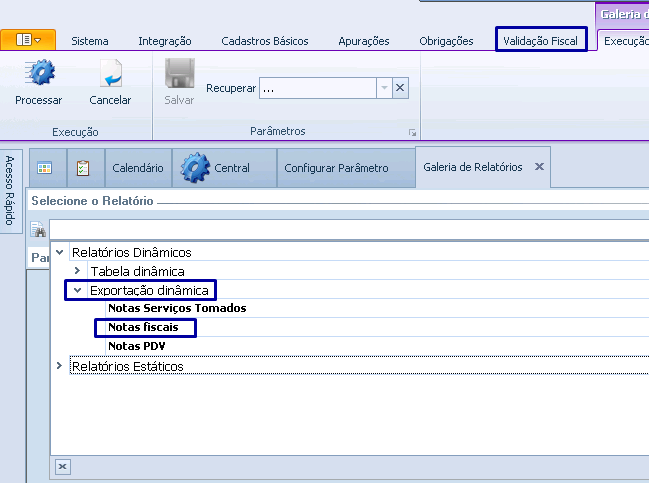Expand the Tabela dinâmica node

pos(77,271)
